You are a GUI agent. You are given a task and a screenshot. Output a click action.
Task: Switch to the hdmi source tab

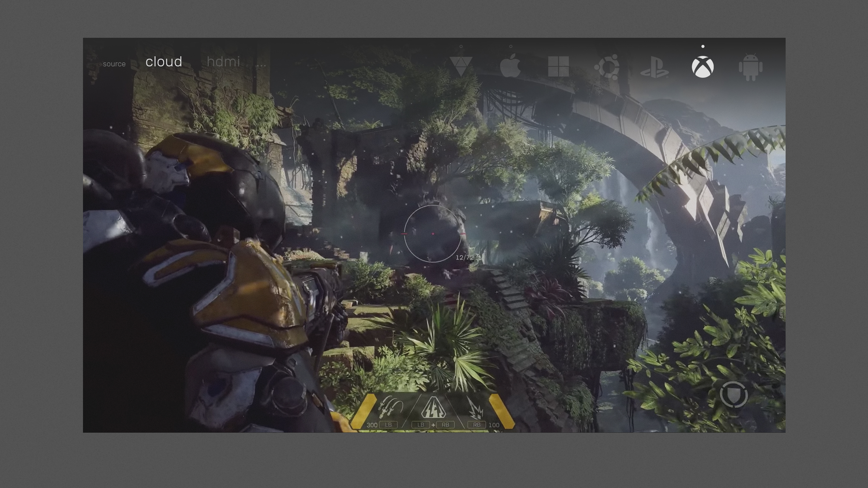coord(223,62)
